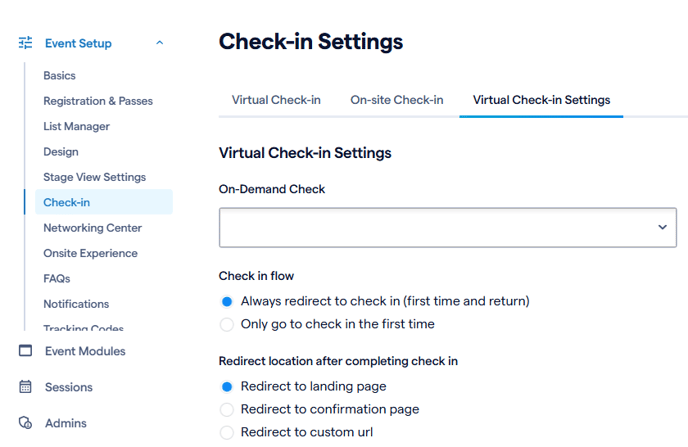The width and height of the screenshot is (688, 447).
Task: Go to Stage View Settings
Action: [94, 177]
